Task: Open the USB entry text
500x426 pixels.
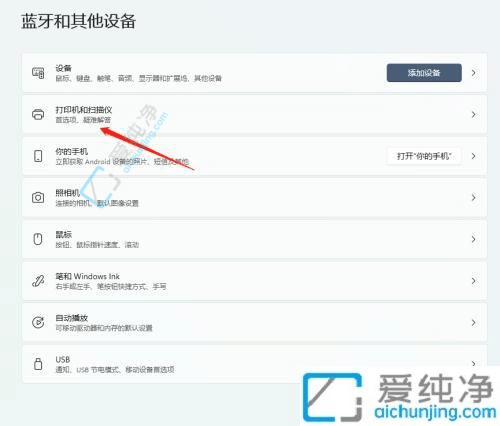Action: (x=63, y=359)
